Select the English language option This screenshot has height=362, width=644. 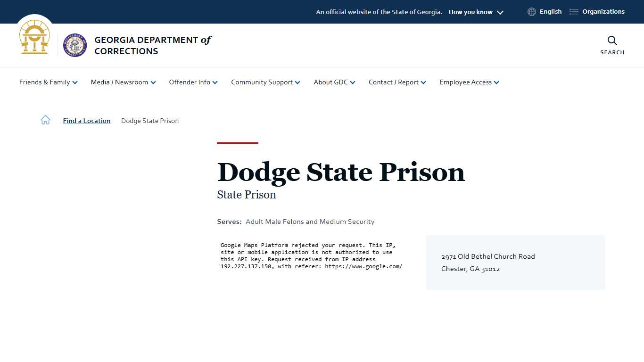[x=551, y=11]
